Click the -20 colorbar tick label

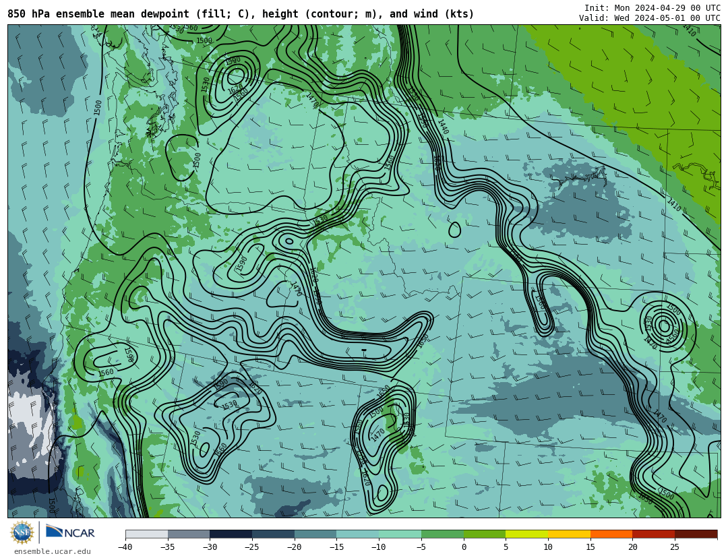pyautogui.click(x=295, y=547)
